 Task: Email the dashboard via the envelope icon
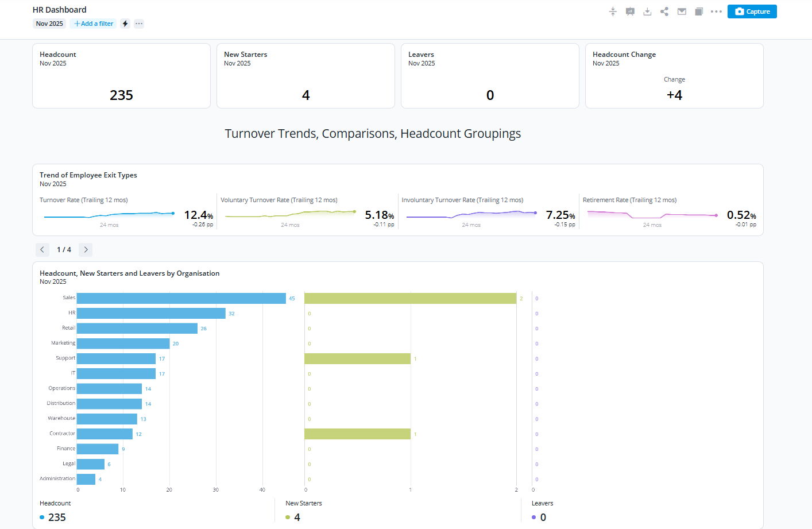point(682,11)
